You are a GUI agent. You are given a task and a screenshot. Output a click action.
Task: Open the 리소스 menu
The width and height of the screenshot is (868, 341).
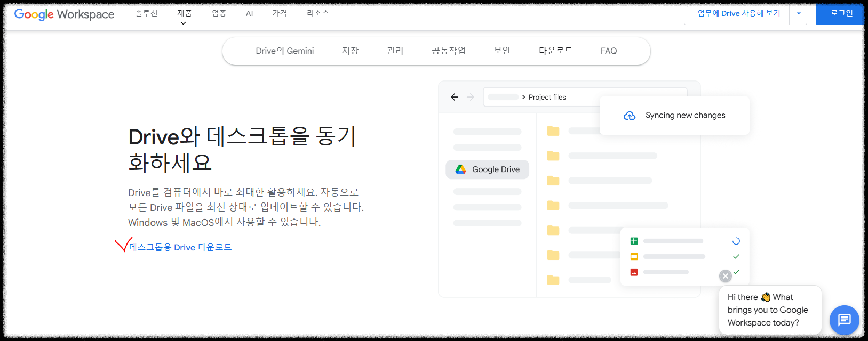tap(318, 13)
